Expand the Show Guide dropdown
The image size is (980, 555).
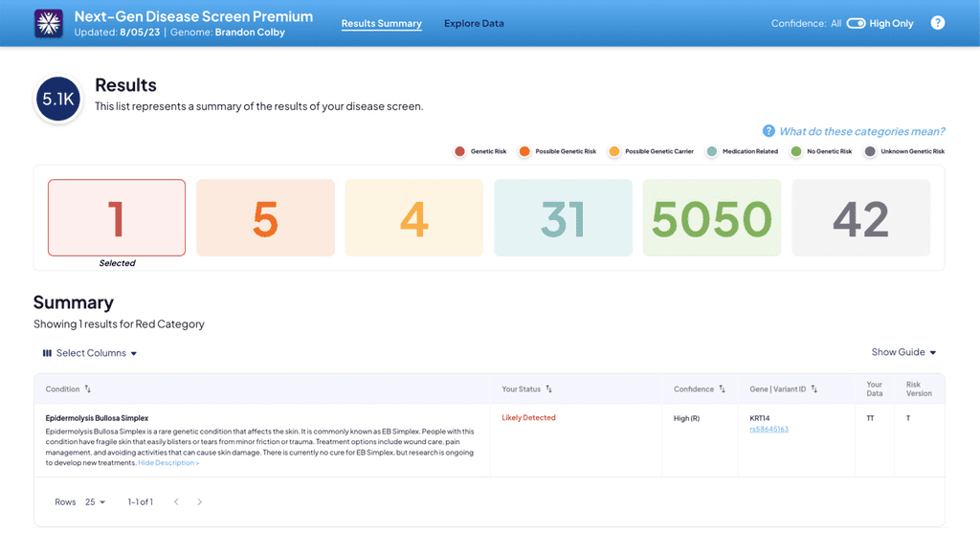(x=902, y=352)
